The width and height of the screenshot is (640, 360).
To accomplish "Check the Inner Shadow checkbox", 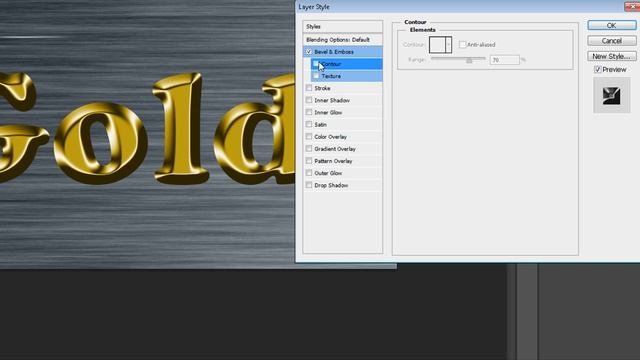I will click(309, 100).
